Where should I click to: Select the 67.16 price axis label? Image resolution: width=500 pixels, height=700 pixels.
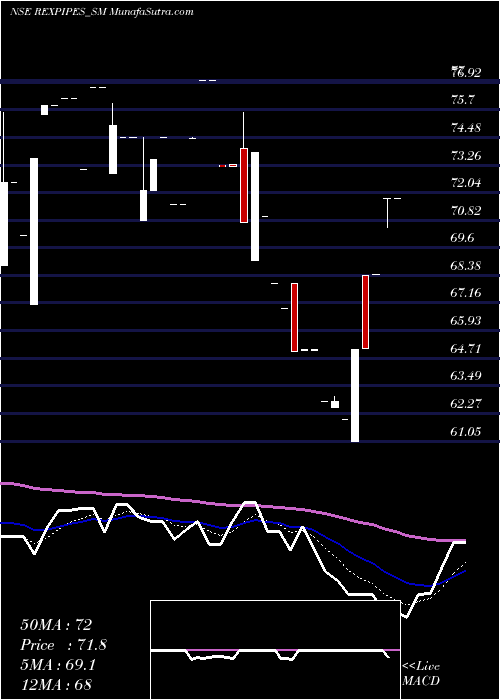coord(466,293)
